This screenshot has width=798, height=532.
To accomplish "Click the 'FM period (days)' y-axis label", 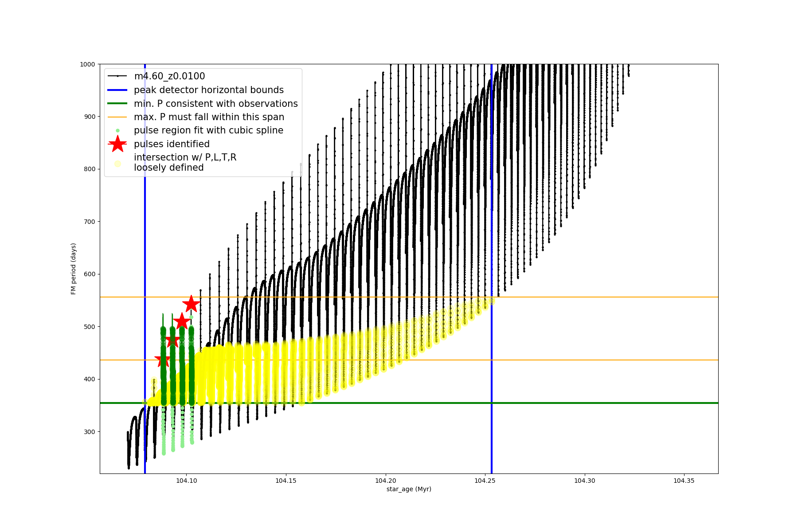I will [x=74, y=269].
